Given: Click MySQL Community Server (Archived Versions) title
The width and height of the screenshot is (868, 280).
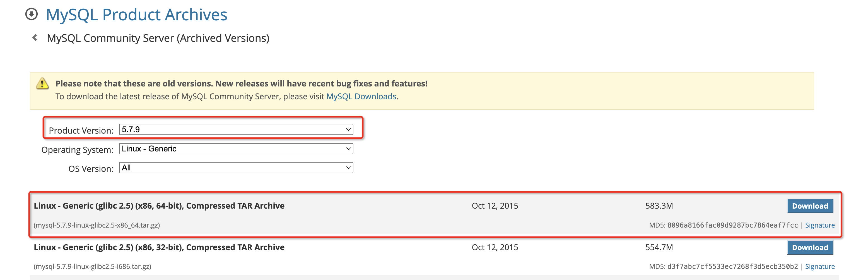Looking at the screenshot, I should click(x=158, y=38).
